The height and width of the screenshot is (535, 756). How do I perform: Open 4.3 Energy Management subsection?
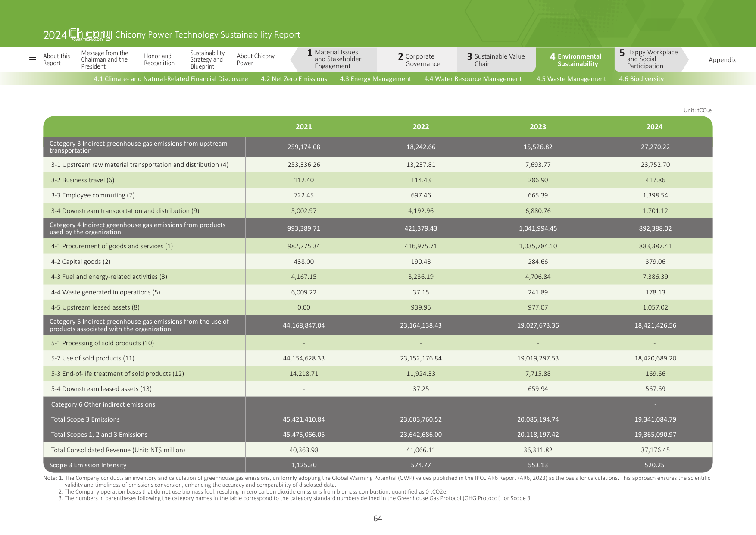375,79
